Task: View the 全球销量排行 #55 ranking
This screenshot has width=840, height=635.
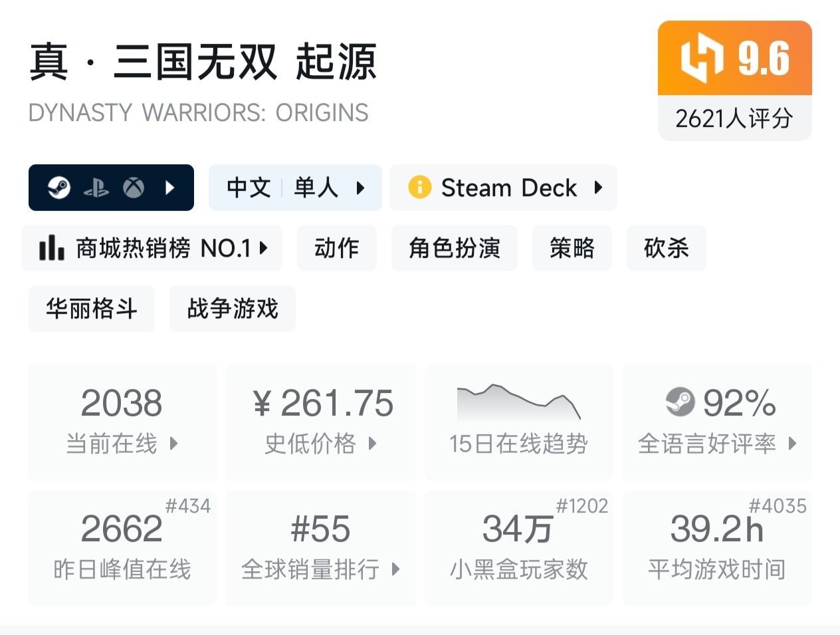Action: coord(321,549)
